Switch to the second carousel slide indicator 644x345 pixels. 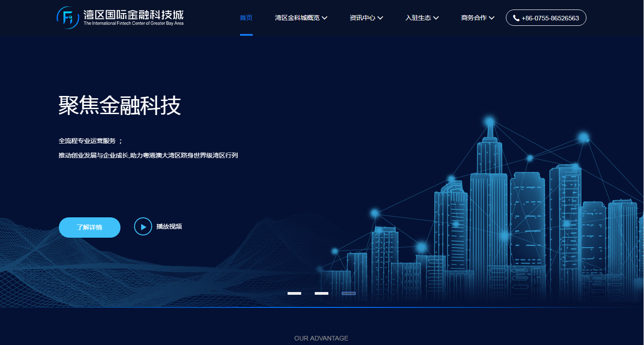click(x=322, y=293)
